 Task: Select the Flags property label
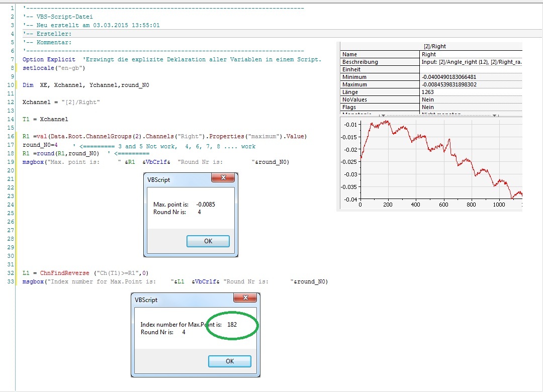[x=380, y=108]
